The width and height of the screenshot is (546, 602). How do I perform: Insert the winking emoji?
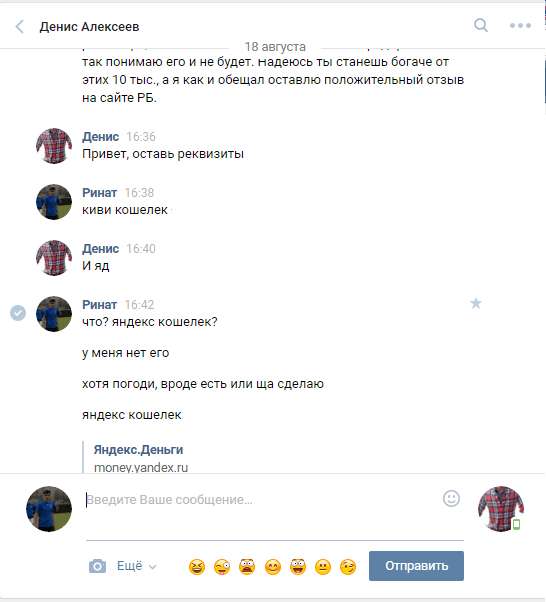coord(348,567)
